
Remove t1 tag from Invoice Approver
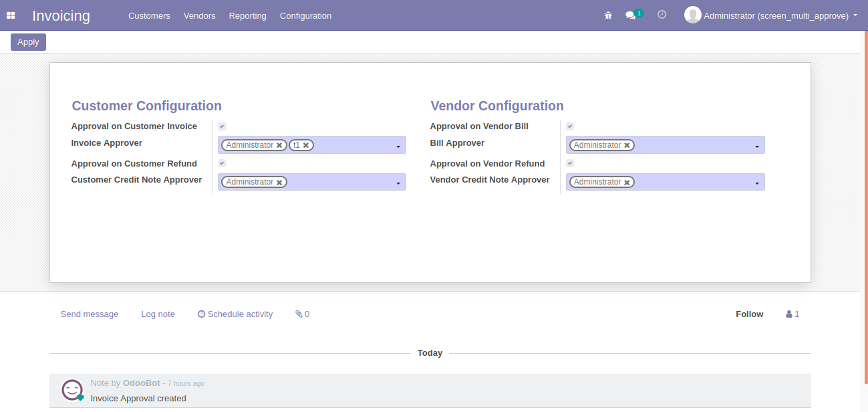[306, 145]
